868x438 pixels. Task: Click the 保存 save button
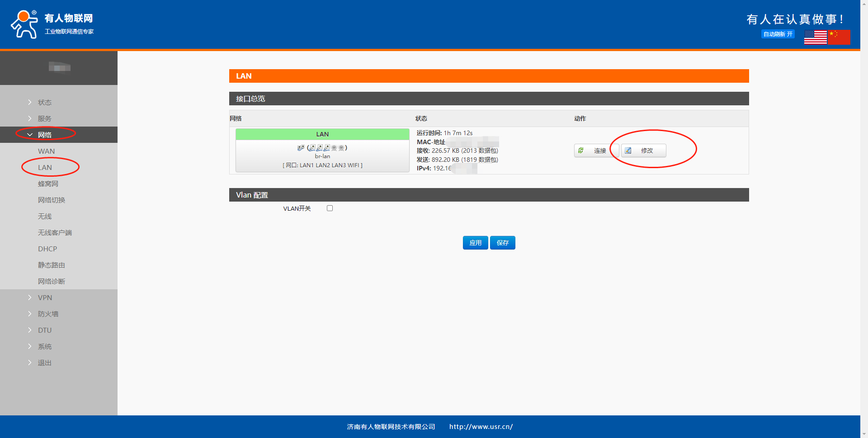point(503,243)
